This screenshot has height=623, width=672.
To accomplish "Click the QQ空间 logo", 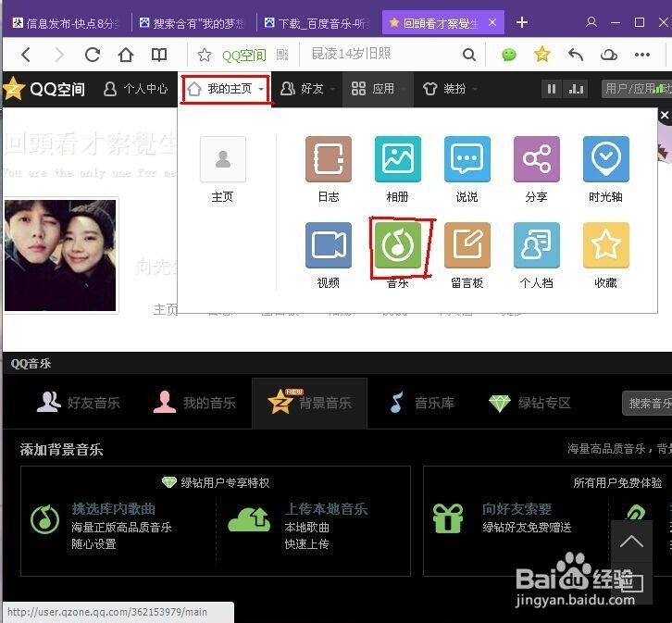I will pos(44,89).
